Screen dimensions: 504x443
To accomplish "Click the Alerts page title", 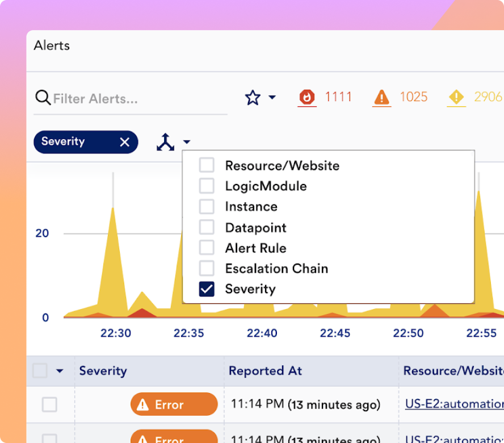I will click(x=52, y=45).
